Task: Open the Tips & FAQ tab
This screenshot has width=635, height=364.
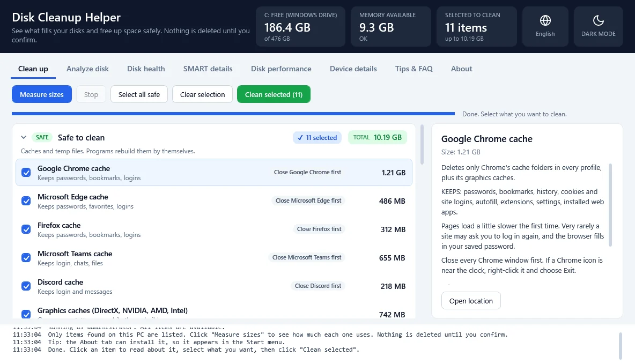Action: 414,69
